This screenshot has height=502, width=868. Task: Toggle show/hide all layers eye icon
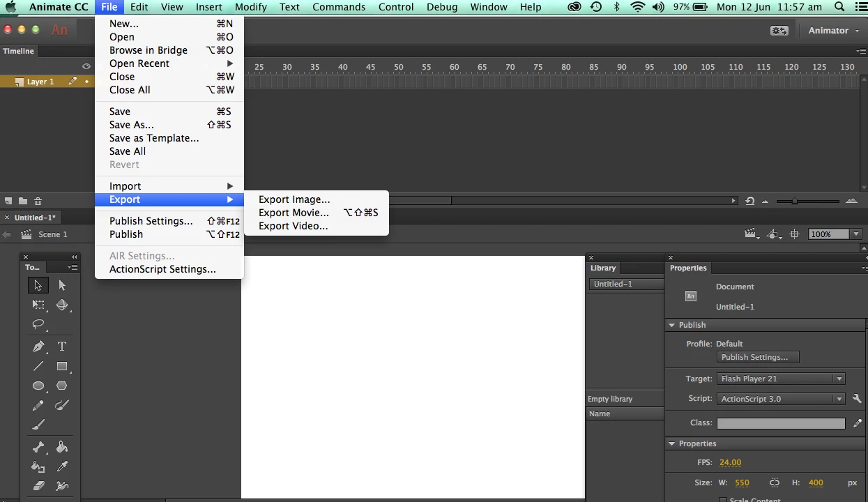coord(86,66)
